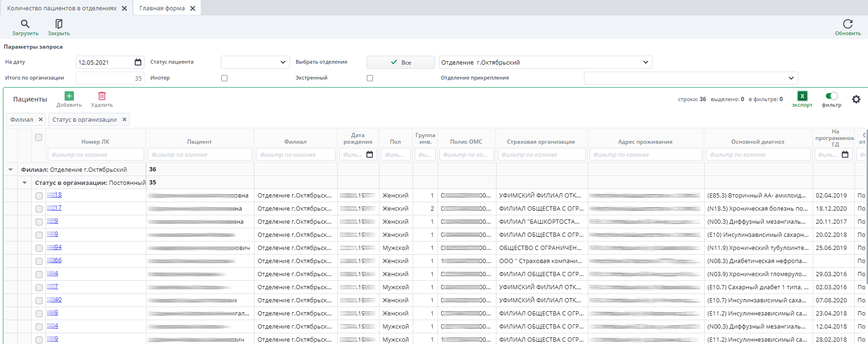Export table to Excel
Image resolution: width=868 pixels, height=344 pixels.
pyautogui.click(x=802, y=96)
